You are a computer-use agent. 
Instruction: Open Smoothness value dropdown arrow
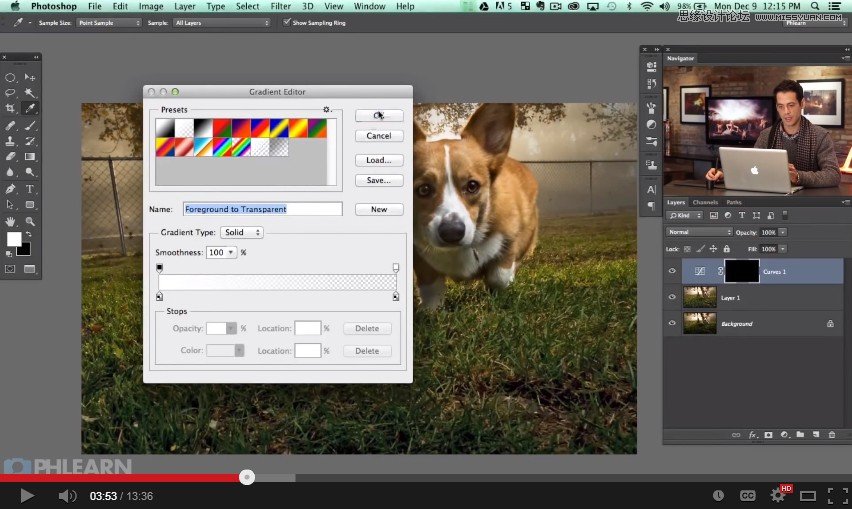(x=231, y=252)
